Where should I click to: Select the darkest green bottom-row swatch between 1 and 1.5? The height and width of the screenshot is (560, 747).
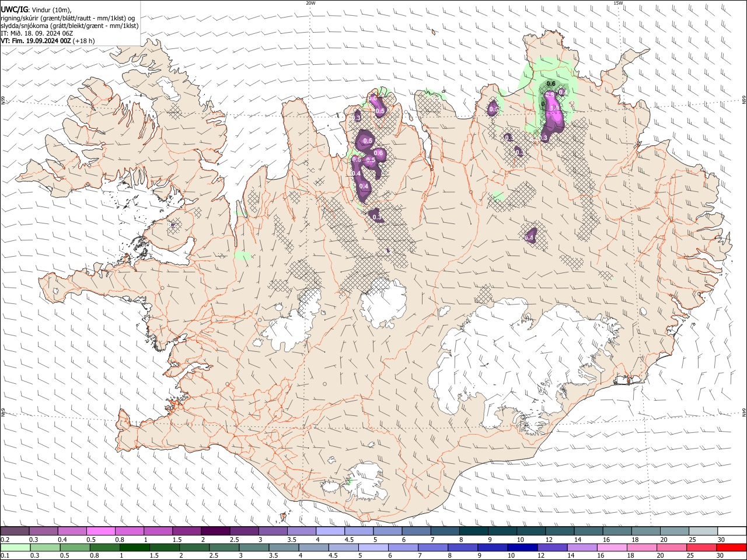pos(134,547)
